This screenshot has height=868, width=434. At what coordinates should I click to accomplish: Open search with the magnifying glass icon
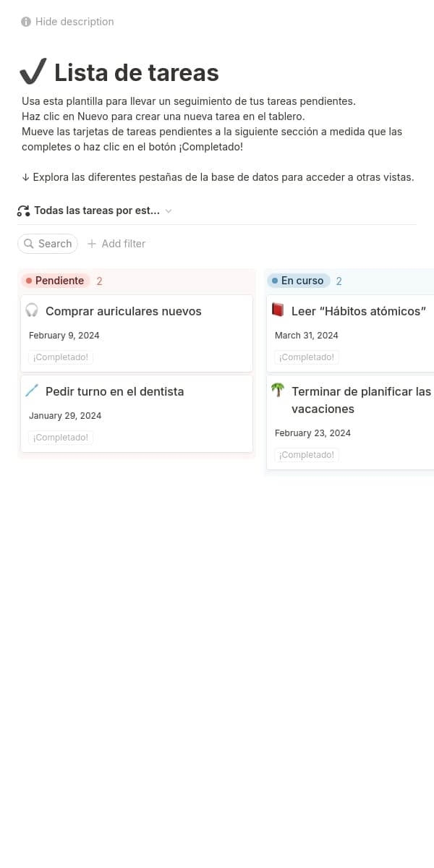29,244
